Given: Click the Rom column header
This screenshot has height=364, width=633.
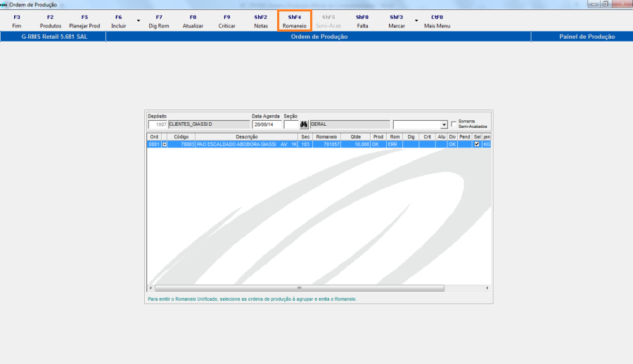Looking at the screenshot, I should (395, 137).
